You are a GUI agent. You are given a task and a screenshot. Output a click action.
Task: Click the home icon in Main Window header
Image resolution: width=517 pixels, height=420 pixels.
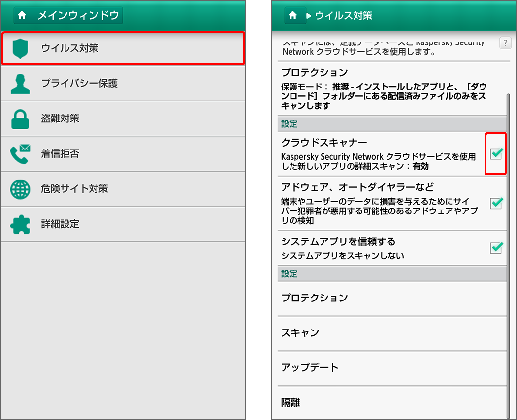pos(22,16)
